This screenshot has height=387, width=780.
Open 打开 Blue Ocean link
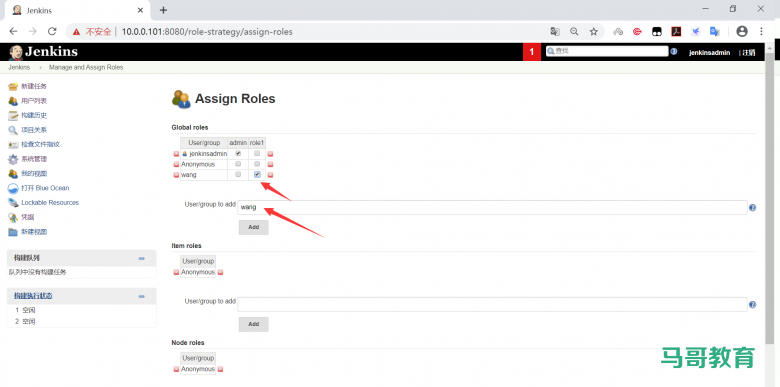point(45,188)
